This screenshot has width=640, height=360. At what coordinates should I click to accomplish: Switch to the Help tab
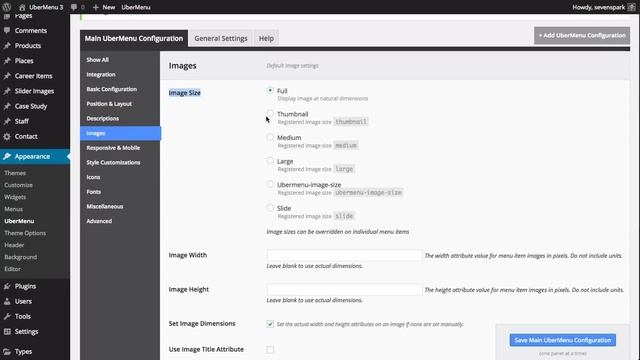tap(266, 38)
